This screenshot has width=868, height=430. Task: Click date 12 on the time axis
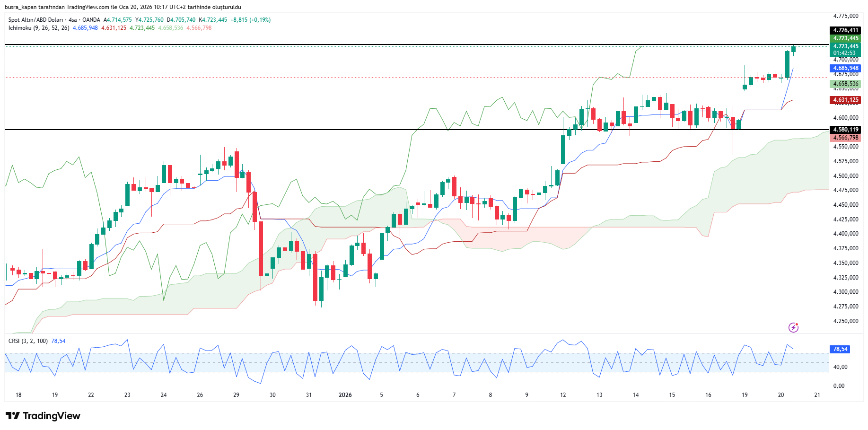[x=563, y=395]
